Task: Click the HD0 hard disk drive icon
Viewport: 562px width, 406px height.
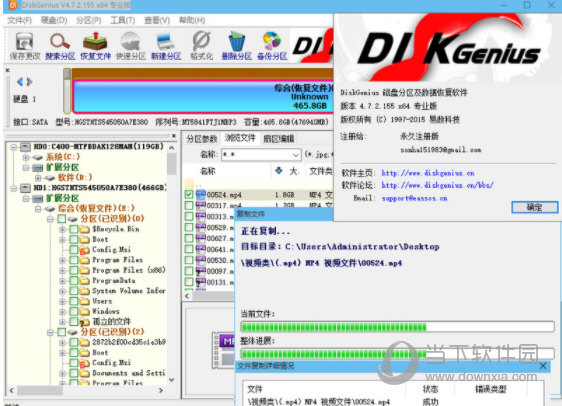Action: point(25,147)
